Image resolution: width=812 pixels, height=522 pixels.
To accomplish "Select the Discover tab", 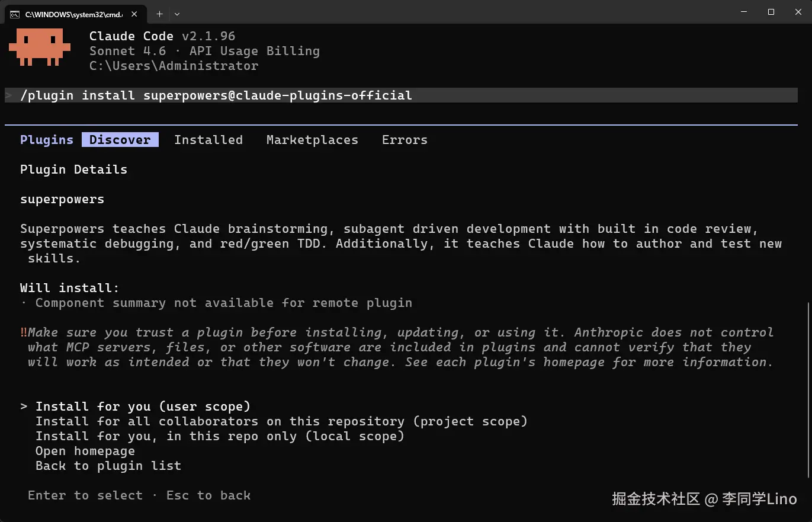I will (120, 140).
